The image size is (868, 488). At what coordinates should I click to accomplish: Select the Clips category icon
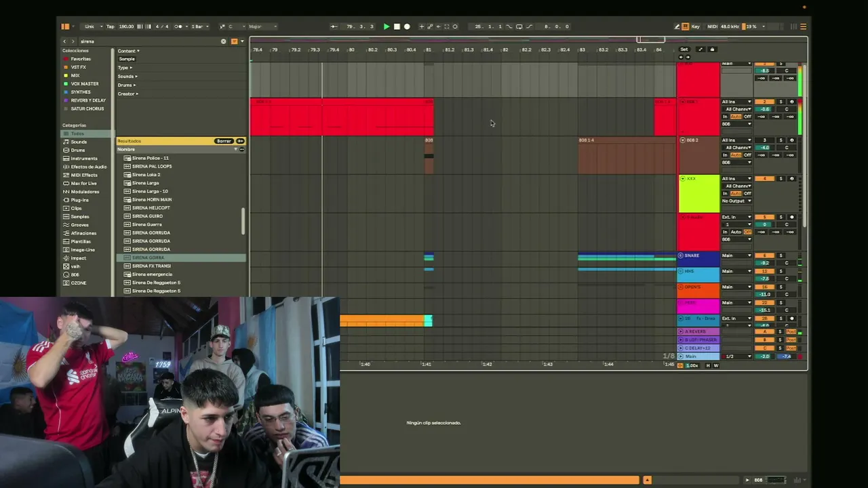(x=66, y=208)
